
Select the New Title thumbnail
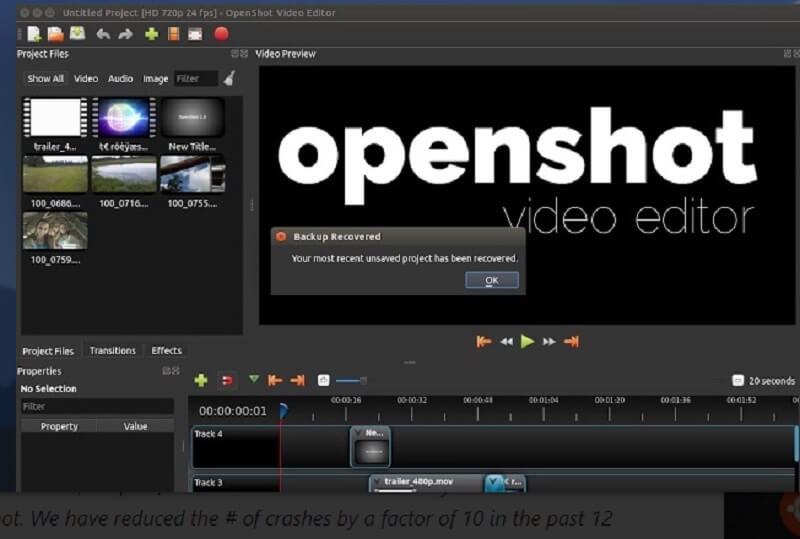coord(192,117)
